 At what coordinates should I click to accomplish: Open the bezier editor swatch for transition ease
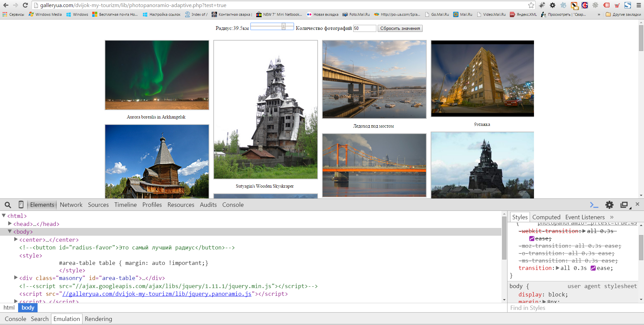[593, 268]
